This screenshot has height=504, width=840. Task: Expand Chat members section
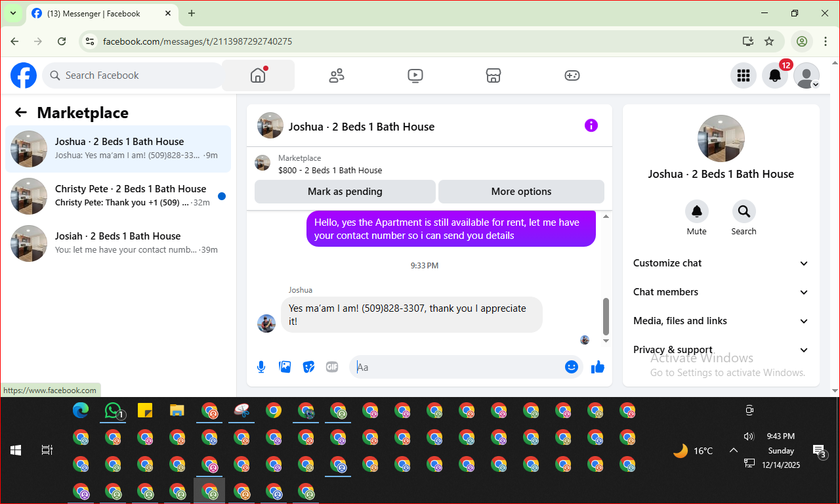721,292
